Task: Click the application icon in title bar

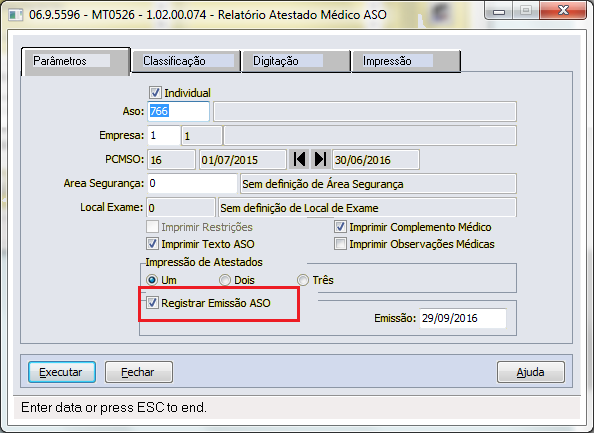Action: 16,15
